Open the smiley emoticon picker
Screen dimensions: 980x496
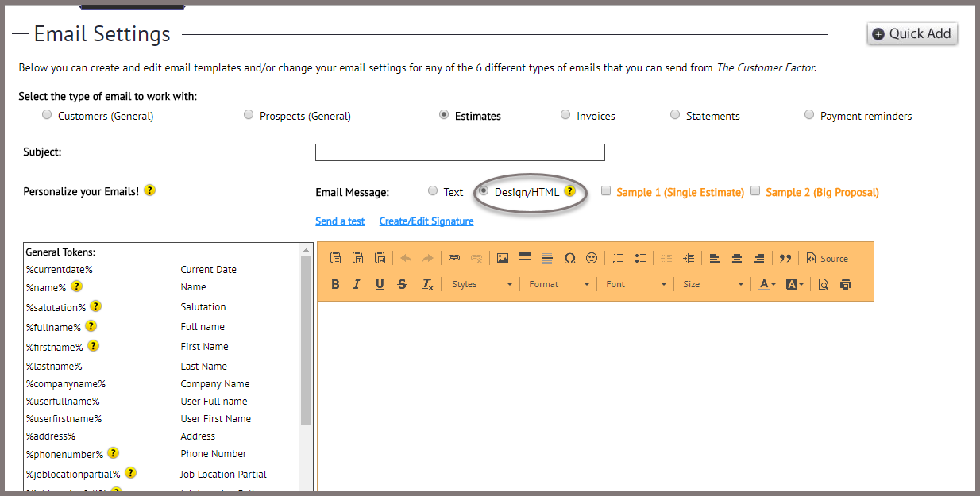[592, 258]
